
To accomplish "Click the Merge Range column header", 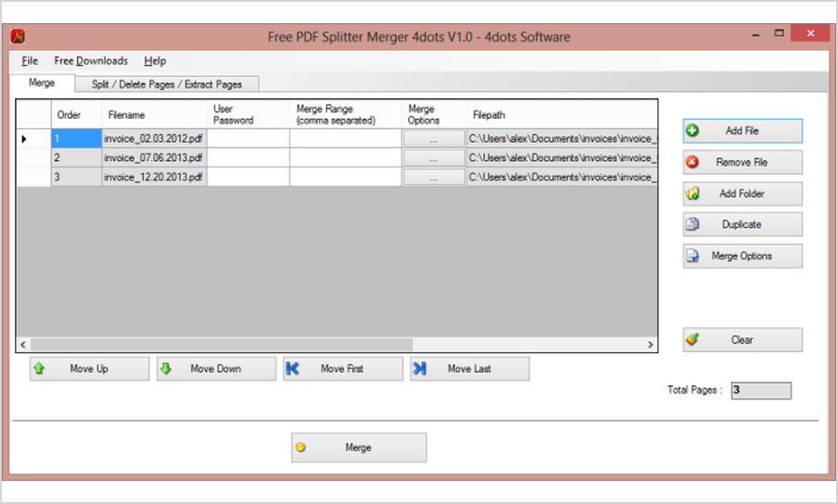I will [x=346, y=114].
